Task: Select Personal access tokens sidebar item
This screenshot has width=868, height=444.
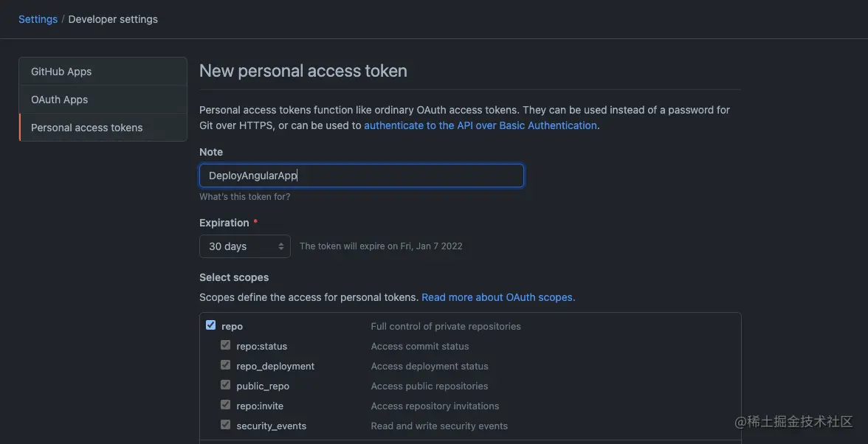Action: [x=86, y=128]
